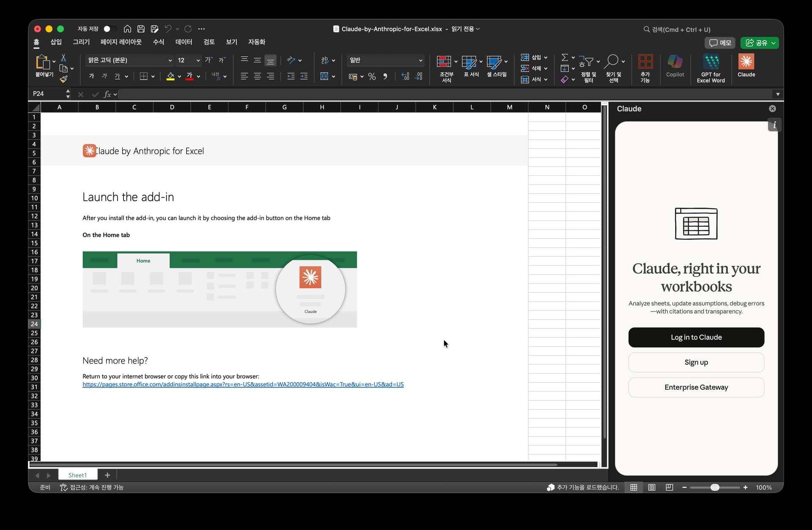Click the zoom slider handle

pos(715,487)
